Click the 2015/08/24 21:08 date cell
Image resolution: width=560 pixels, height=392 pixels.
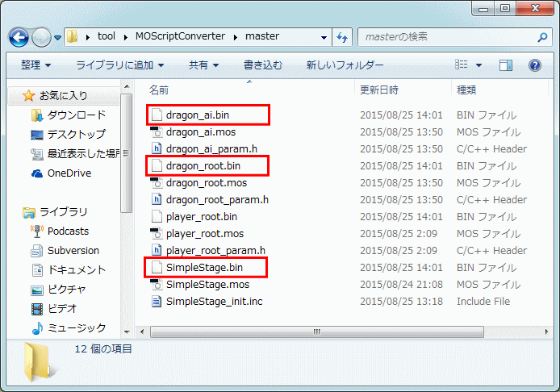pyautogui.click(x=401, y=285)
